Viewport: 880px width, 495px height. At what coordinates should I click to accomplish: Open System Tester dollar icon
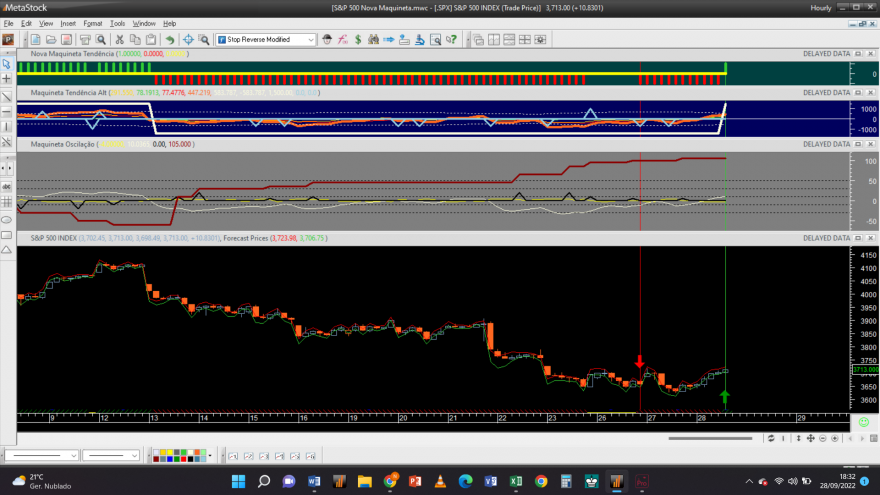click(x=358, y=39)
